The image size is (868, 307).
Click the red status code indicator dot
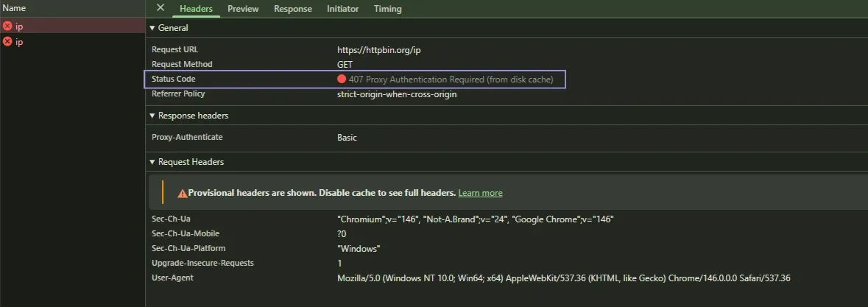[342, 79]
